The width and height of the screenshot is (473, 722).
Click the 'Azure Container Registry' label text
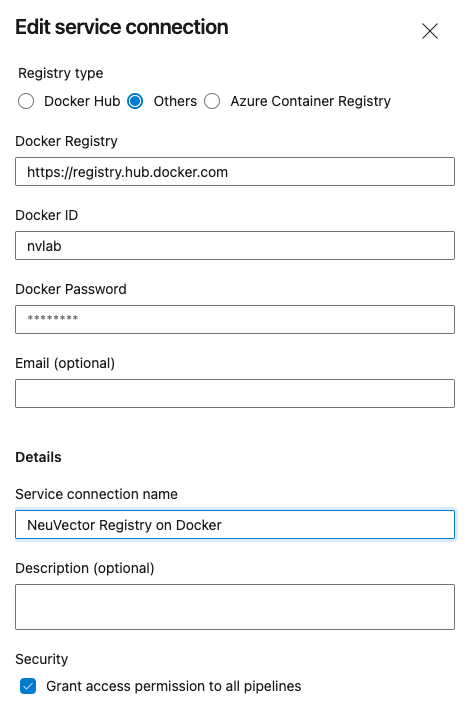310,101
